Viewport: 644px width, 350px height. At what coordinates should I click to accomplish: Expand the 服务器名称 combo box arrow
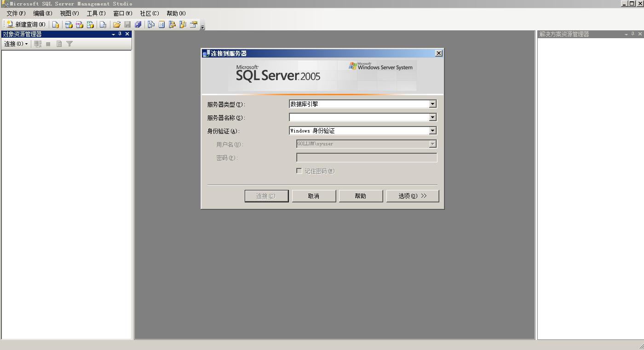pos(432,117)
